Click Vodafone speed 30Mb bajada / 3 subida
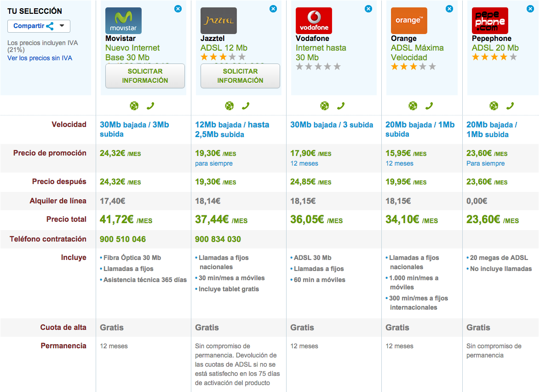Screen dimensions: 540x392 click(x=332, y=125)
